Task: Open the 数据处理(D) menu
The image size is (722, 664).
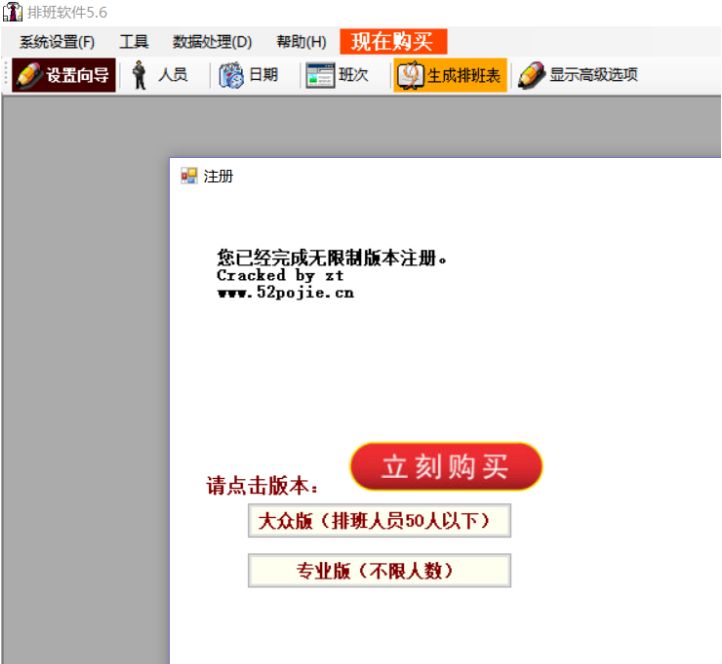Action: (212, 42)
